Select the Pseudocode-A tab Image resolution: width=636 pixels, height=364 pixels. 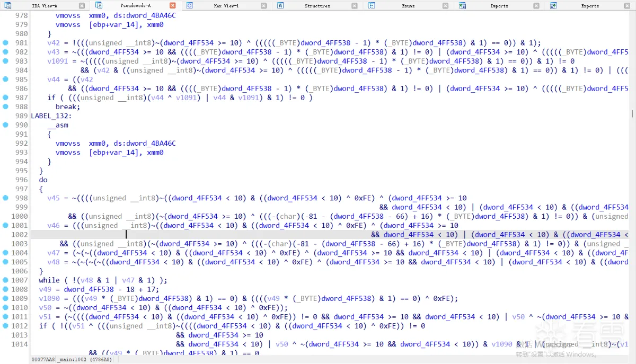click(x=136, y=6)
